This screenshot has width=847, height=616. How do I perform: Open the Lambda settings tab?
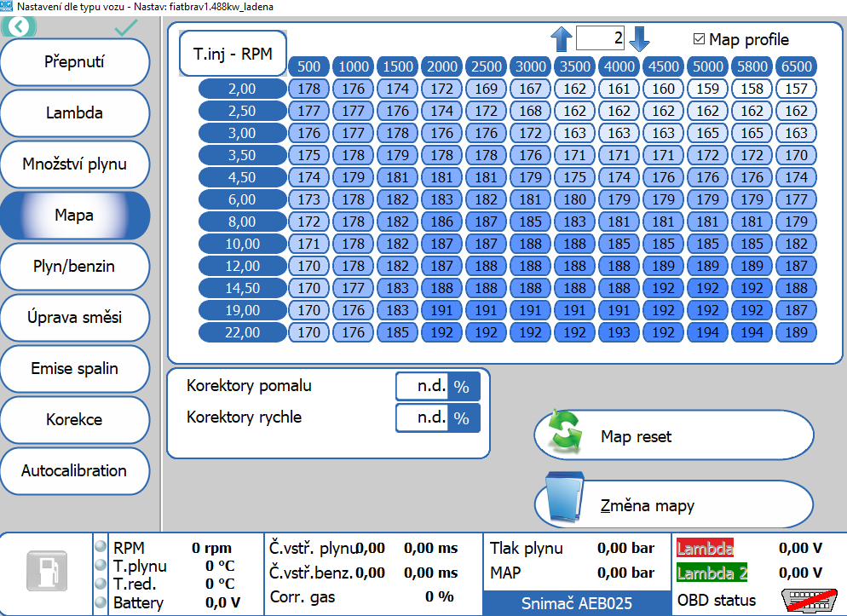pyautogui.click(x=74, y=112)
